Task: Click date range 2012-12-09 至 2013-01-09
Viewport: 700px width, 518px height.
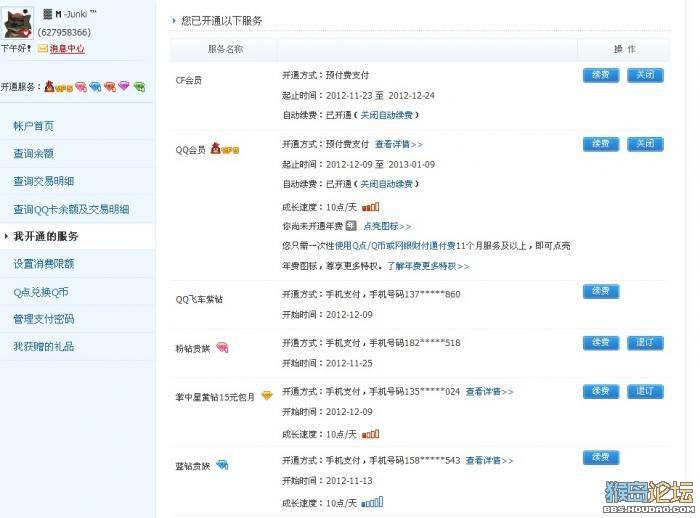Action: (380, 164)
